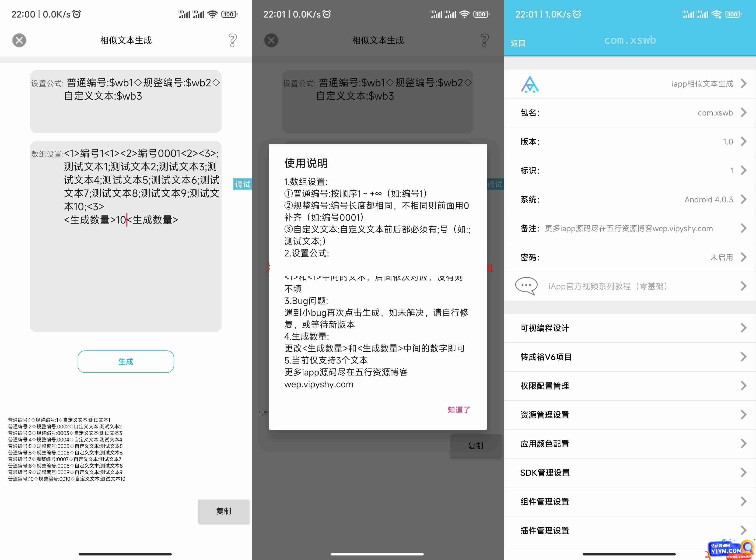Viewport: 756px width, 560px height.
Task: Open the 备注 remark row
Action: tap(630, 228)
